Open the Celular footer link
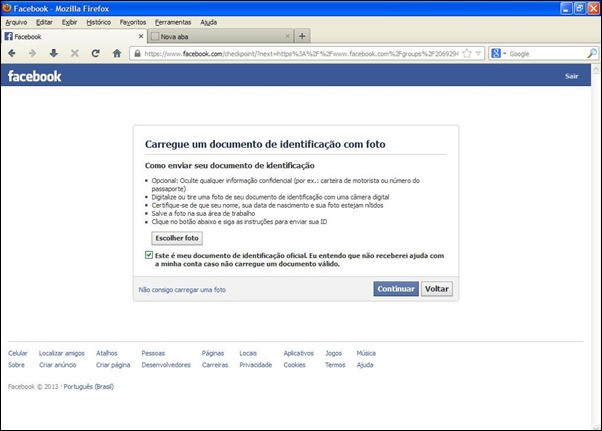Screen dimensions: 602x431 (x=18, y=353)
